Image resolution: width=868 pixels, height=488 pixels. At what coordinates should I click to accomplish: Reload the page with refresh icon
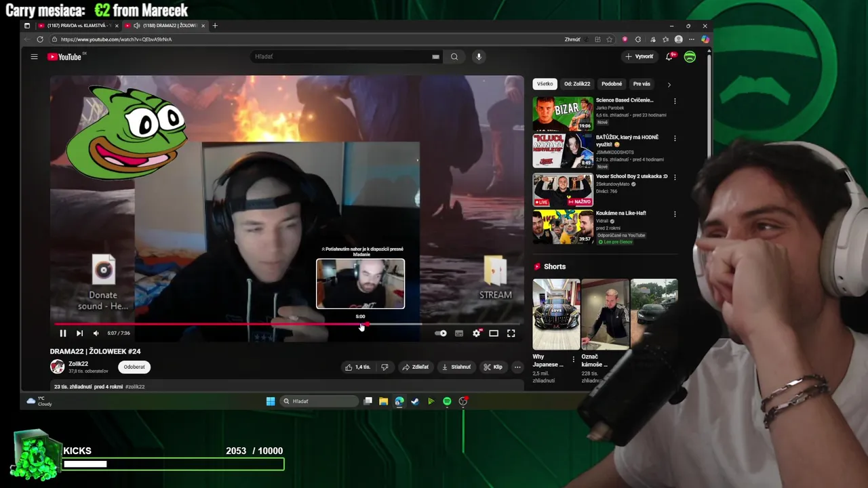pyautogui.click(x=40, y=39)
